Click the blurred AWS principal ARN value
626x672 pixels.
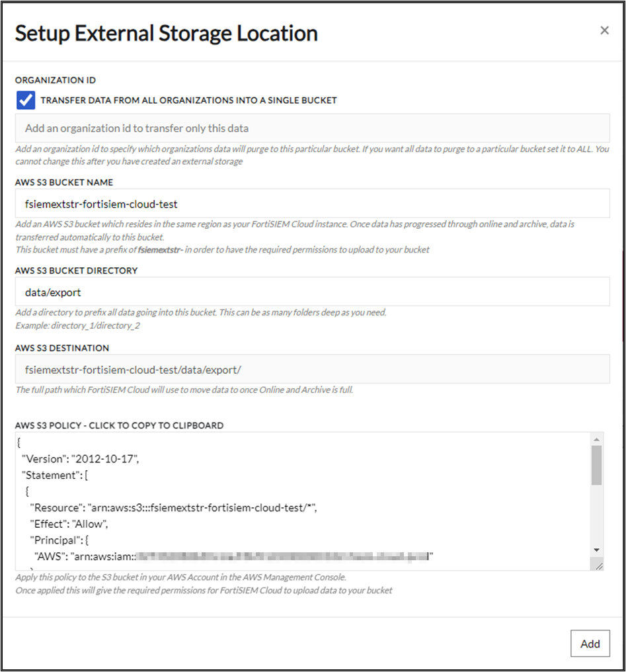click(x=286, y=557)
